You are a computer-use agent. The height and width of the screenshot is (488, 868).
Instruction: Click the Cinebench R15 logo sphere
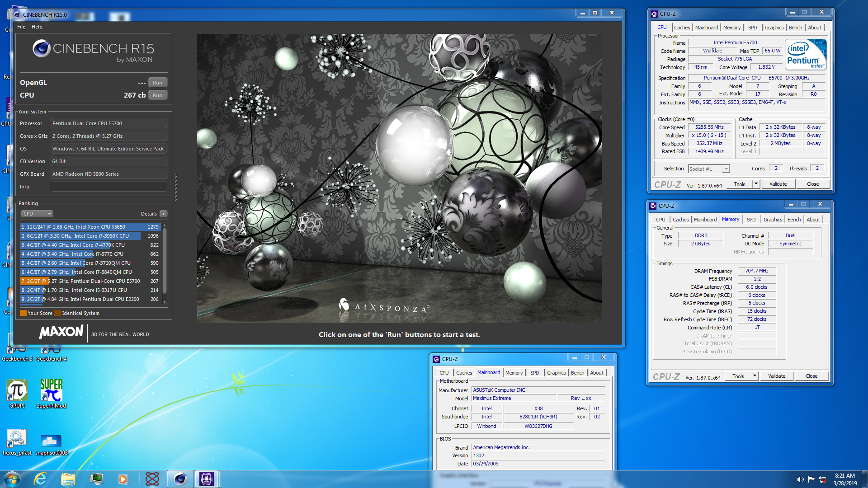pos(42,48)
